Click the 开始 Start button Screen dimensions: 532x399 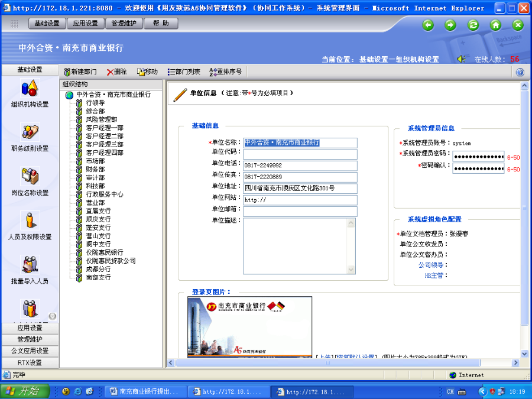pos(25,391)
